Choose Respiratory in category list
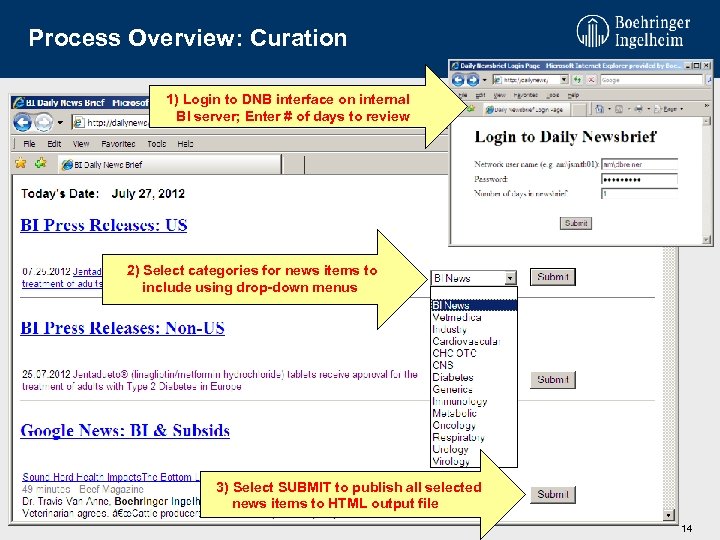This screenshot has height=540, width=720. coord(474,437)
